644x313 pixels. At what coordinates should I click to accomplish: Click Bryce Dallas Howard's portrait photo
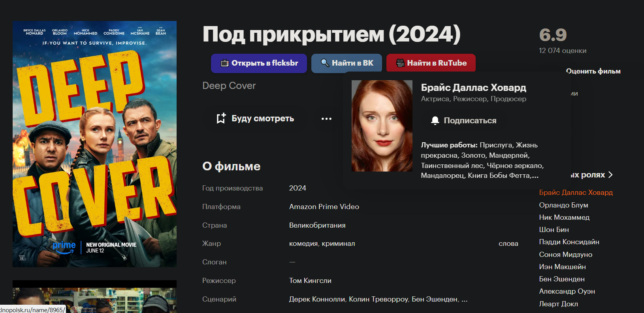(x=382, y=126)
